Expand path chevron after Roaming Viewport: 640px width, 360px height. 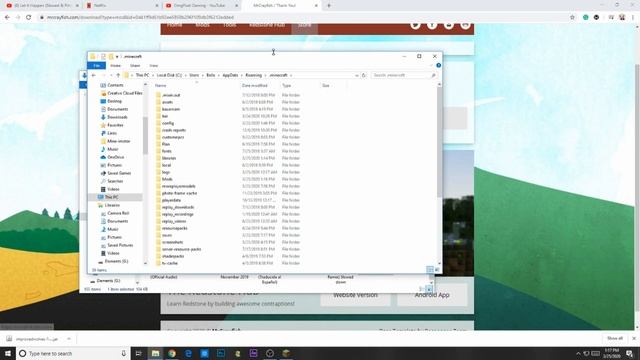pyautogui.click(x=266, y=75)
